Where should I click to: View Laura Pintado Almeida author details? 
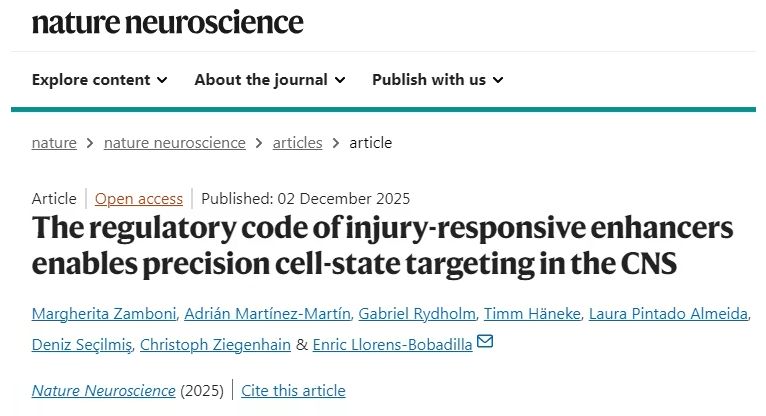point(668,314)
